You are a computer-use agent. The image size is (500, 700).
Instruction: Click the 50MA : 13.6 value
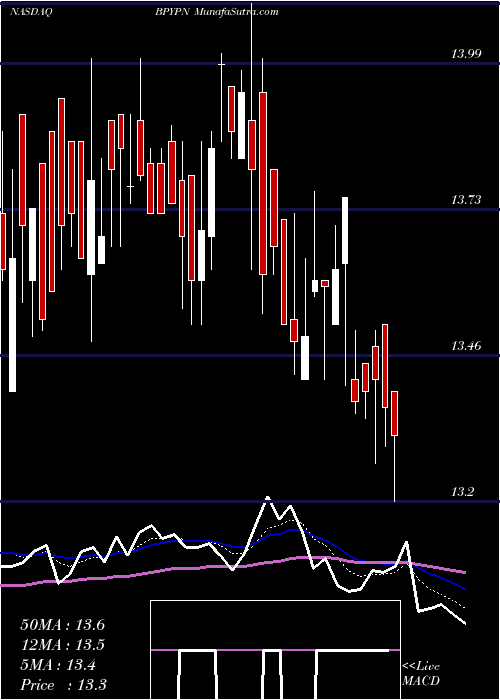click(63, 625)
